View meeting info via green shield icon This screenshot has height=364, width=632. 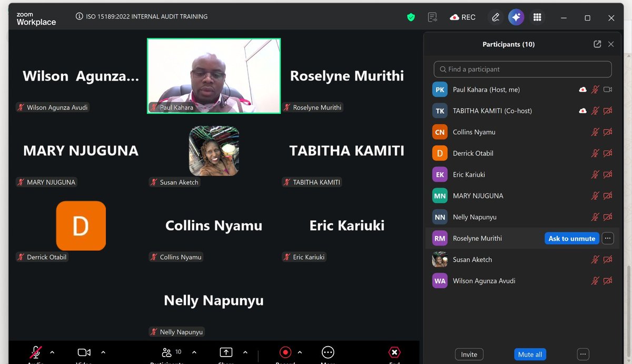[x=411, y=17]
